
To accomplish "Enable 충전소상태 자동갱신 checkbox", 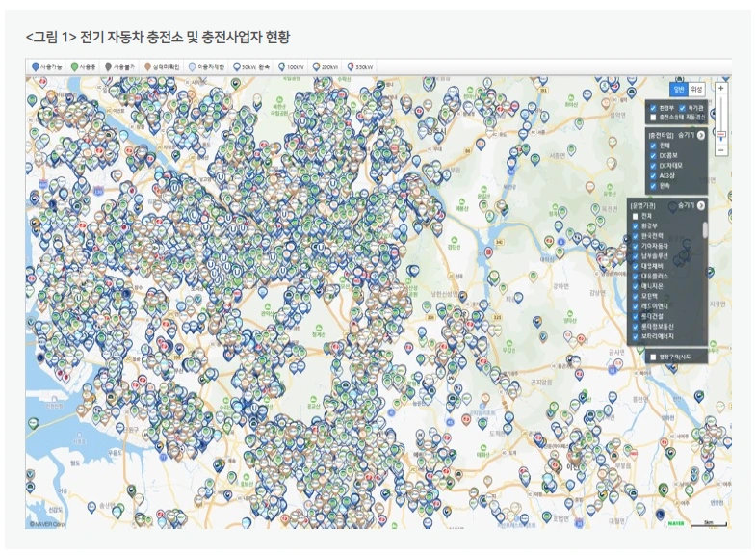I will (x=653, y=118).
